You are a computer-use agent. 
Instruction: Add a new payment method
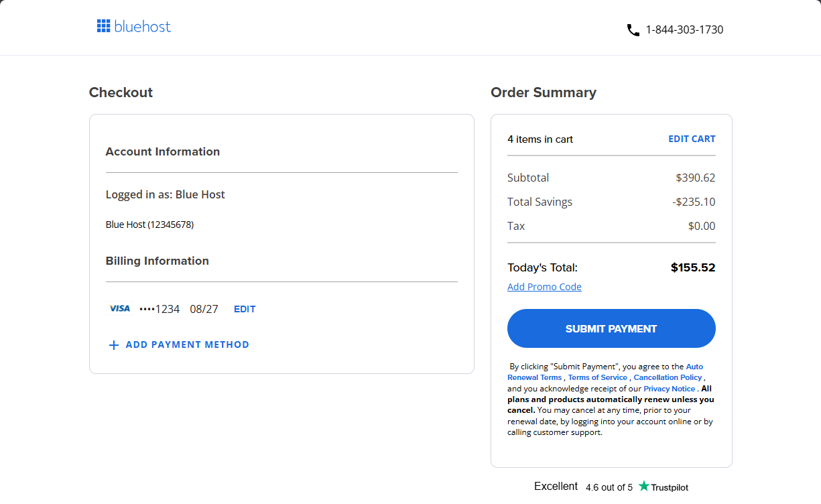187,344
